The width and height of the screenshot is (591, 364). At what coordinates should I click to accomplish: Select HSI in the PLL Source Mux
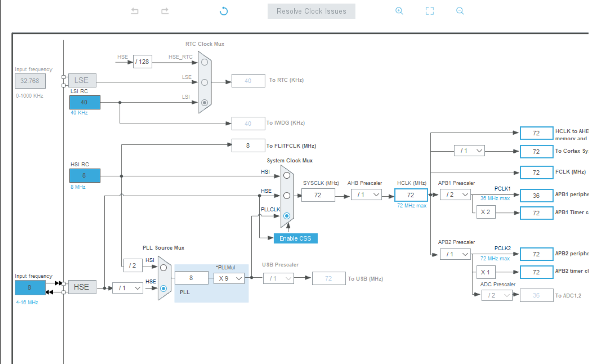click(x=163, y=268)
